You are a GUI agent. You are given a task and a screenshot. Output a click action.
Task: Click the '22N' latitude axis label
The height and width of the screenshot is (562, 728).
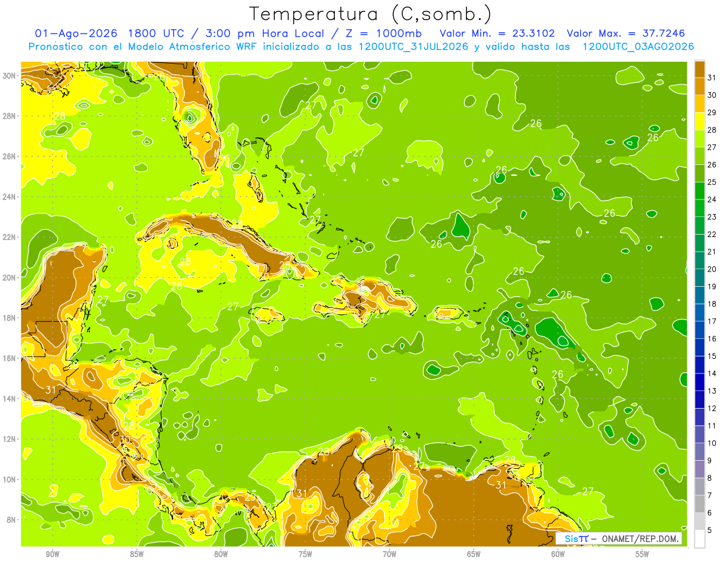click(x=9, y=237)
